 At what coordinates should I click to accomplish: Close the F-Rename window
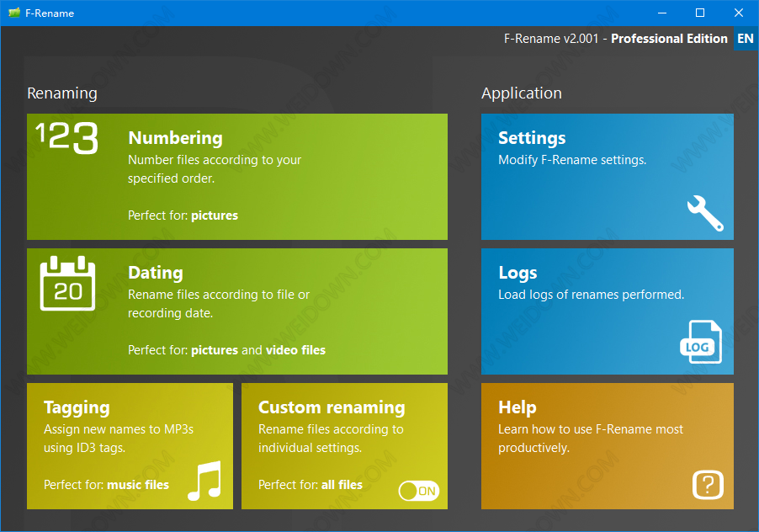[738, 13]
